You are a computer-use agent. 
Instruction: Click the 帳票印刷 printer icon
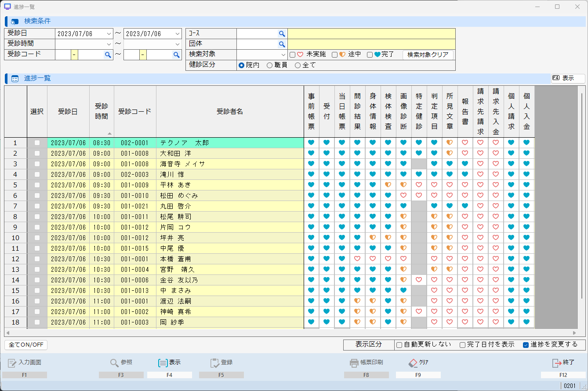354,363
